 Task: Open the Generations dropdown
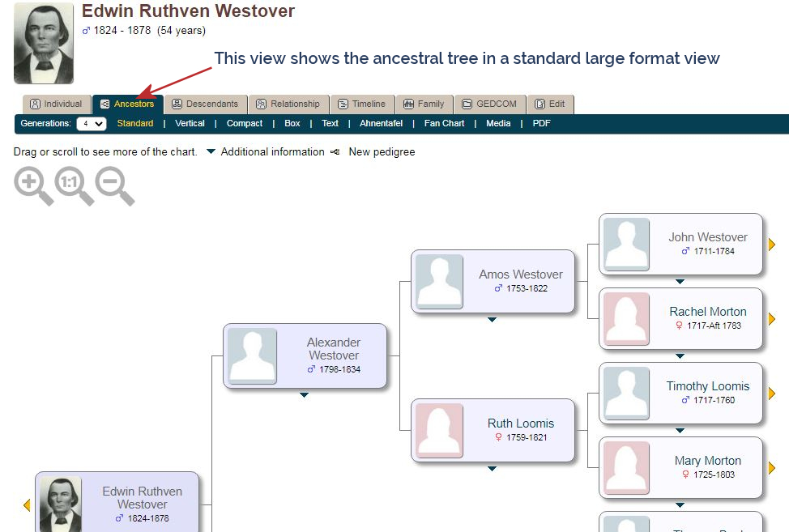tap(91, 124)
